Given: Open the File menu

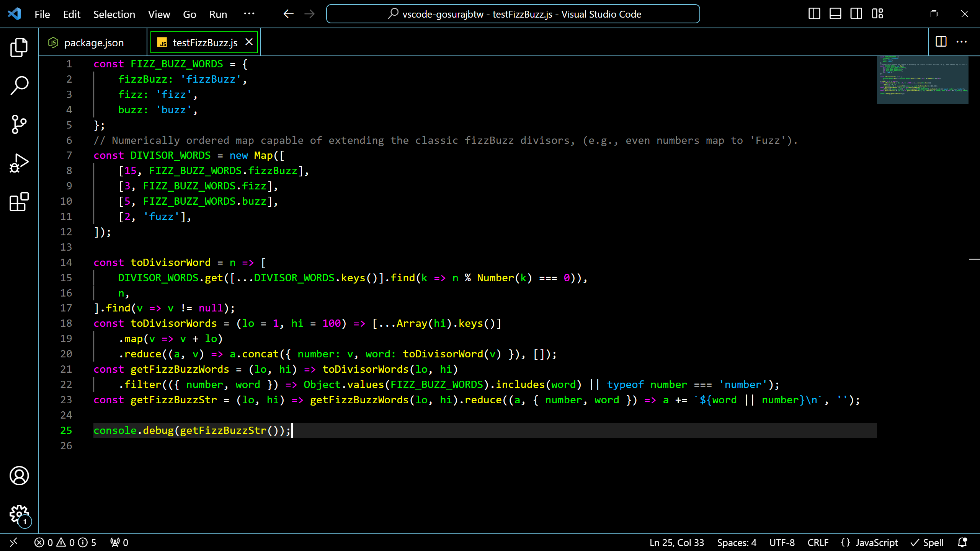Looking at the screenshot, I should 42,14.
